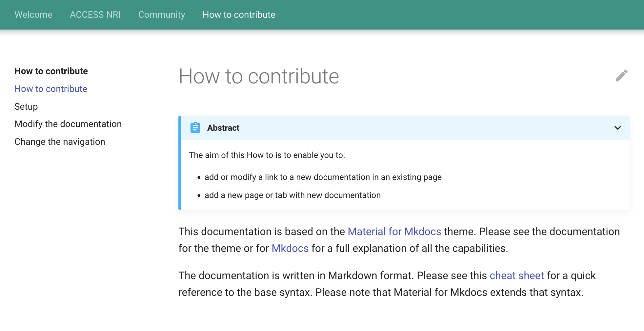Viewport: 644px width, 331px height.
Task: Click the bold How to contribute sidebar title
Action: pos(51,71)
